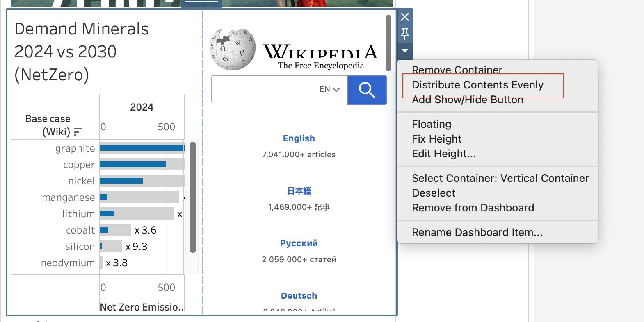This screenshot has height=322, width=644.
Task: Open the EN language dropdown in the search box
Action: point(330,89)
